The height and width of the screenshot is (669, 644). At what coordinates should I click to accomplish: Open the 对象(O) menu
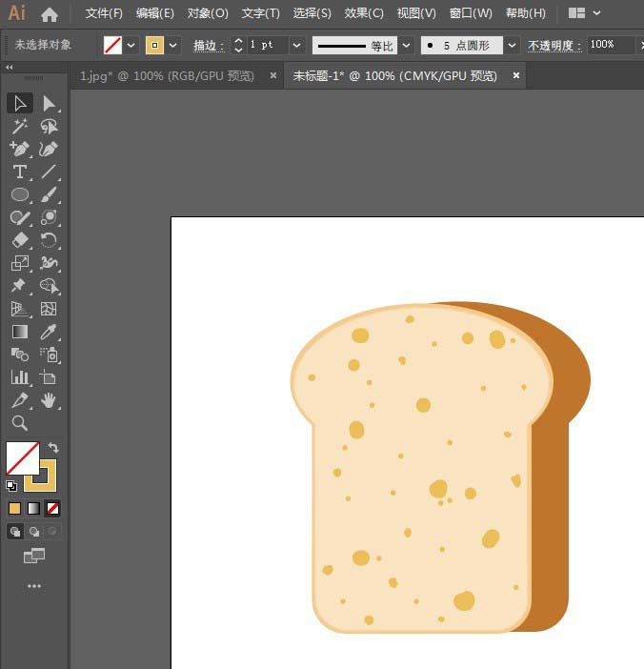(x=208, y=13)
